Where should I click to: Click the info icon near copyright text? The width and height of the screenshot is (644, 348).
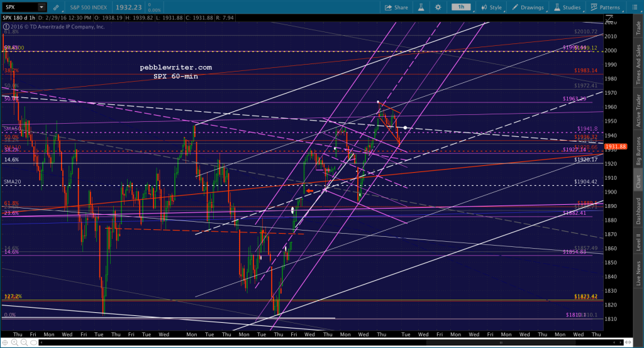(6, 26)
